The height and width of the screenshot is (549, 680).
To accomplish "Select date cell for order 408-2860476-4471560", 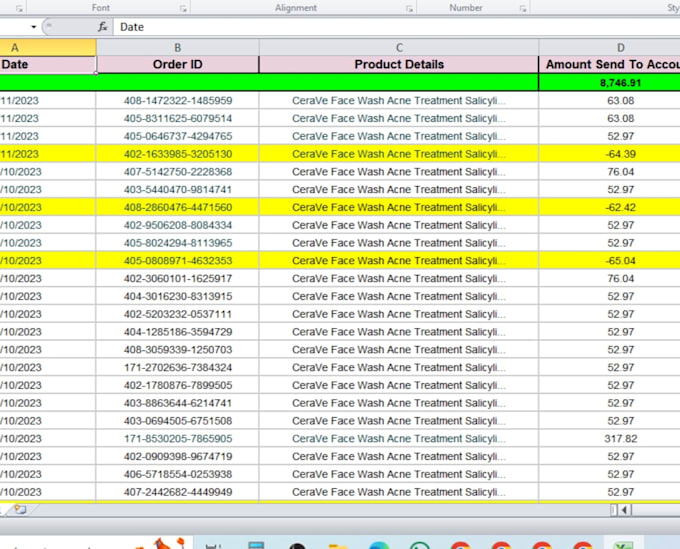I will tap(48, 207).
